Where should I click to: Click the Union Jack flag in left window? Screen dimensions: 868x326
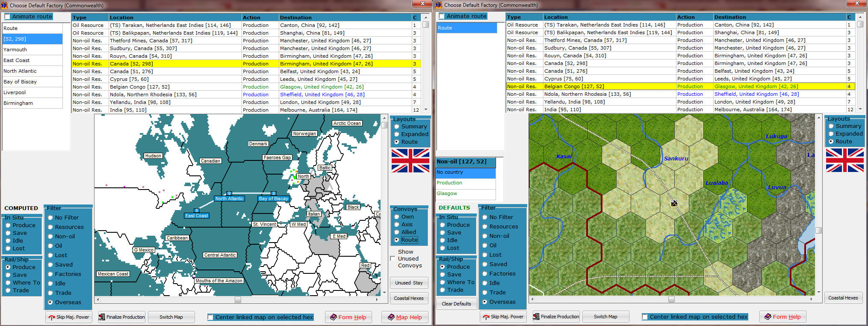pyautogui.click(x=410, y=160)
